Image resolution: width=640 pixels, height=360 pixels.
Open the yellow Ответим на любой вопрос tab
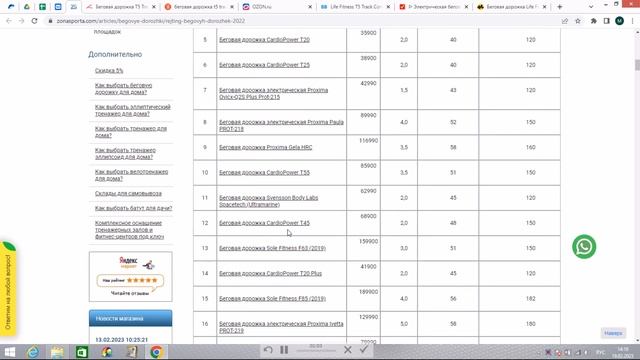[x=8, y=289]
